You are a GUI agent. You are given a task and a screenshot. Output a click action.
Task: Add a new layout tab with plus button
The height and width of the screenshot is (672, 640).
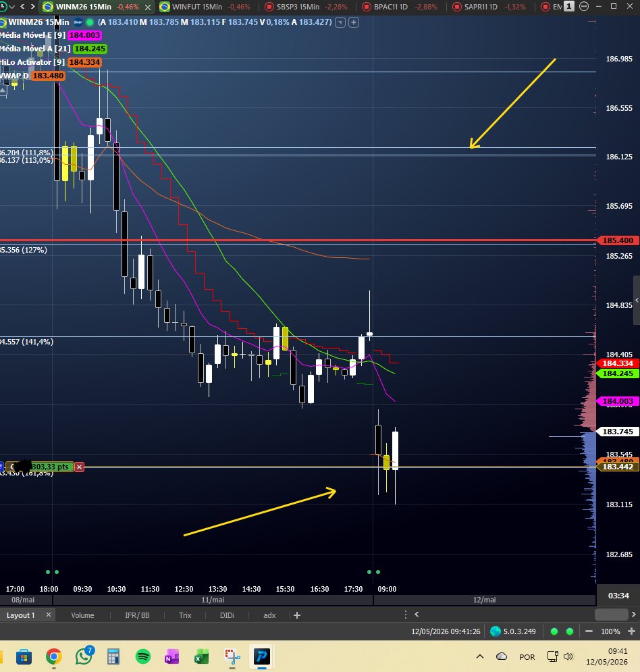297,615
